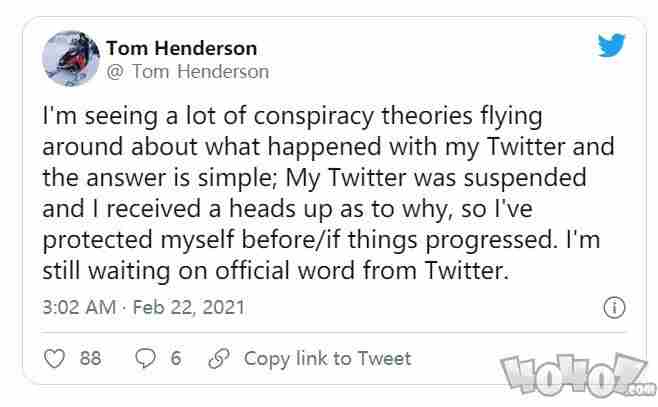Image resolution: width=658 pixels, height=407 pixels.
Task: Select Copy link to Tweet
Action: pos(327,358)
